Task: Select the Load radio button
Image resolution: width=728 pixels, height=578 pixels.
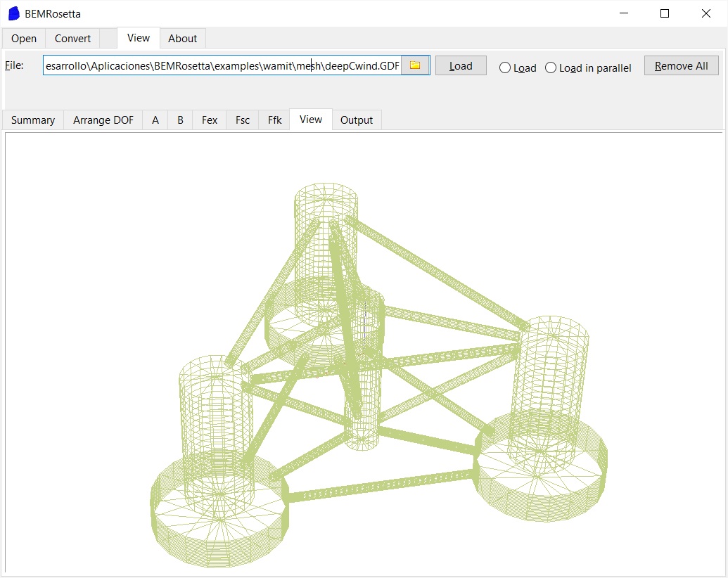Action: tap(505, 68)
